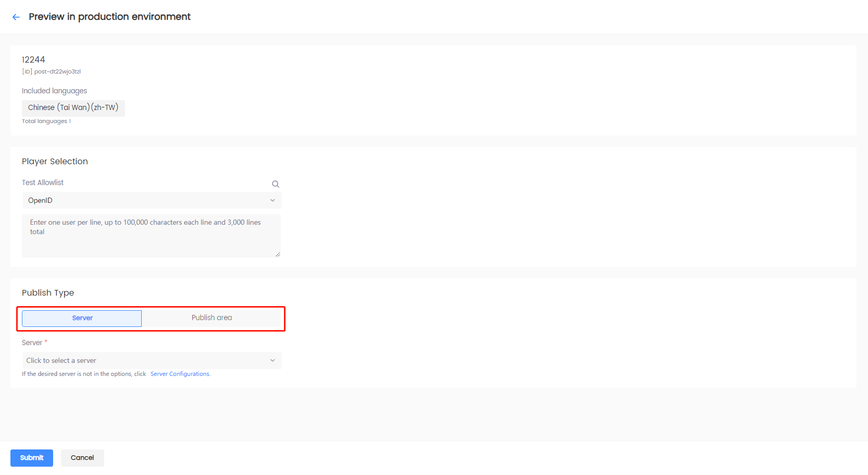Click the back arrow icon

click(x=16, y=17)
